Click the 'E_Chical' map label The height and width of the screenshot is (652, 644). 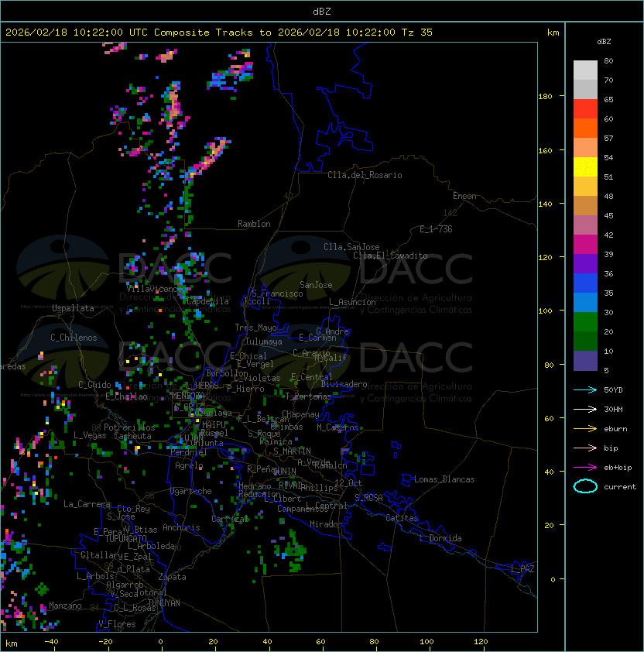248,356
